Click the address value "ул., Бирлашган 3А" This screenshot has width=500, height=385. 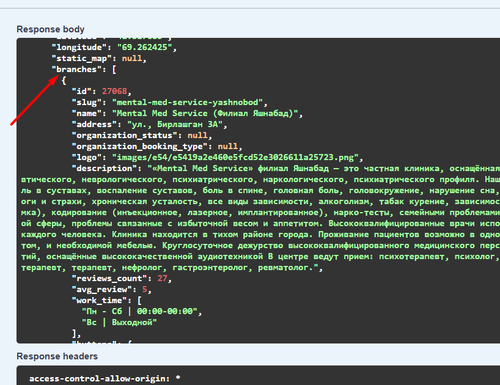[175, 124]
